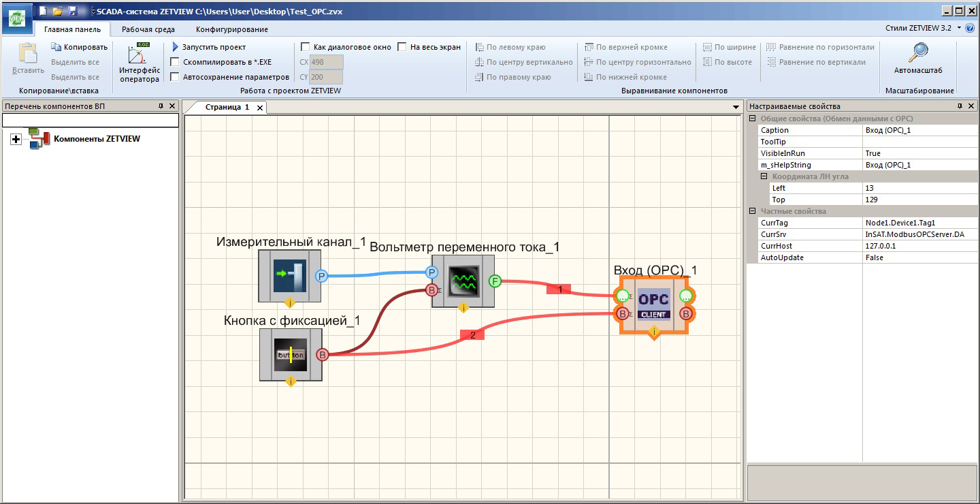This screenshot has height=504, width=980.
Task: Click the new document icon in title bar
Action: tap(43, 11)
